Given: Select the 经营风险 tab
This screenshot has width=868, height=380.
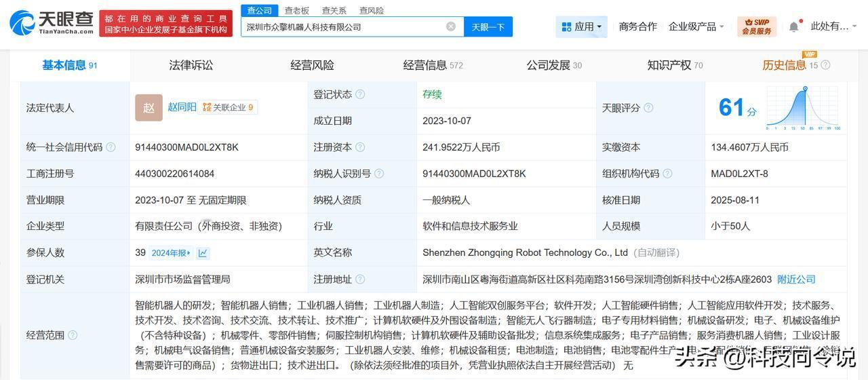Looking at the screenshot, I should (312, 65).
